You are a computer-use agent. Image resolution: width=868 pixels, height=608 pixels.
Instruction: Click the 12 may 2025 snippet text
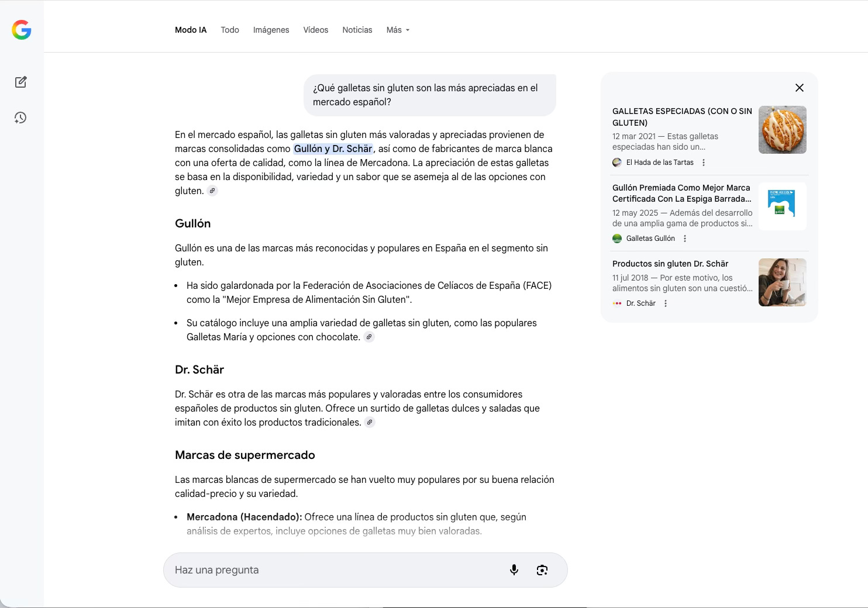pyautogui.click(x=683, y=218)
